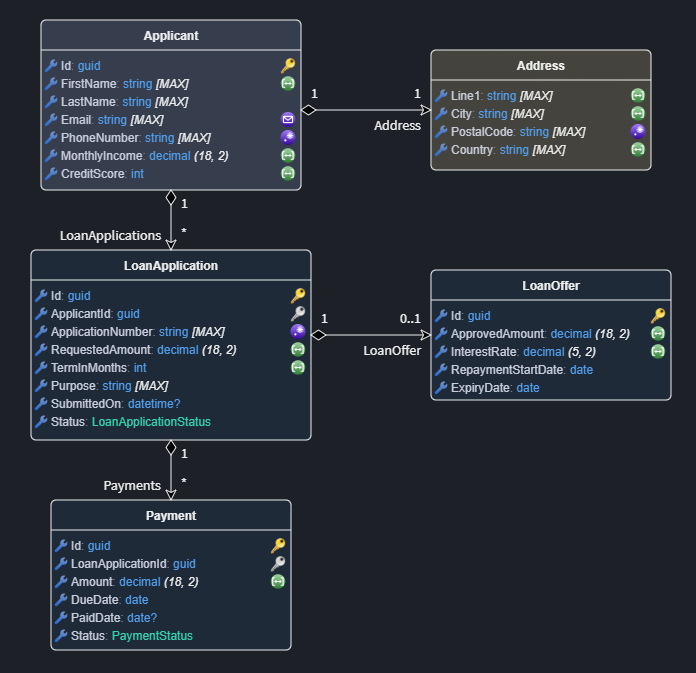Click the green icon beside Address Line1
This screenshot has height=673, width=696.
click(638, 95)
